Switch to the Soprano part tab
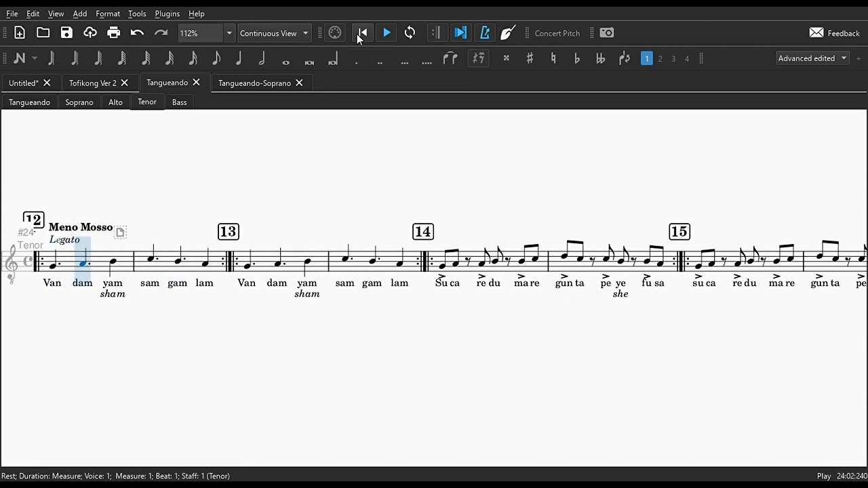The image size is (868, 488). coord(79,102)
